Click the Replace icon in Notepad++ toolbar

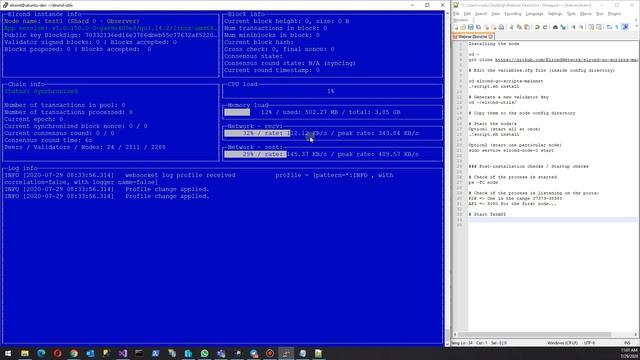563,27
